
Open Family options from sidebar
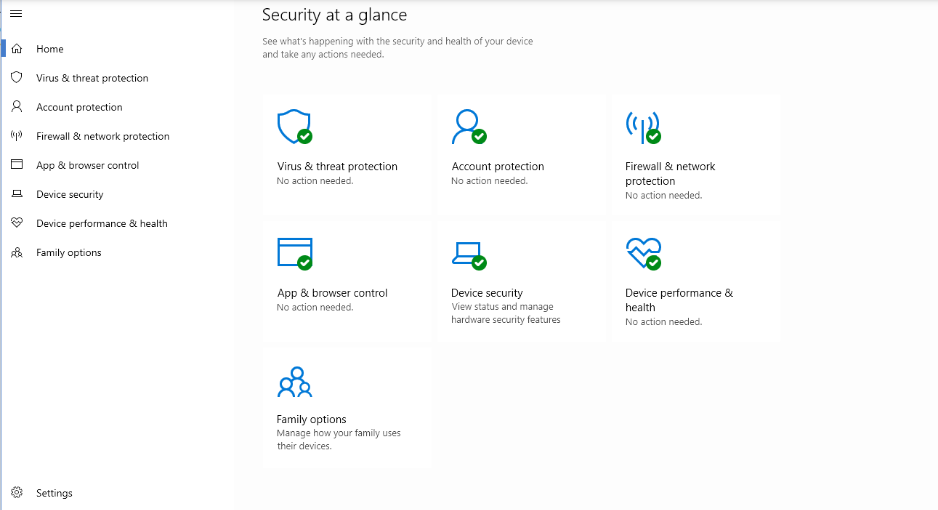click(69, 253)
